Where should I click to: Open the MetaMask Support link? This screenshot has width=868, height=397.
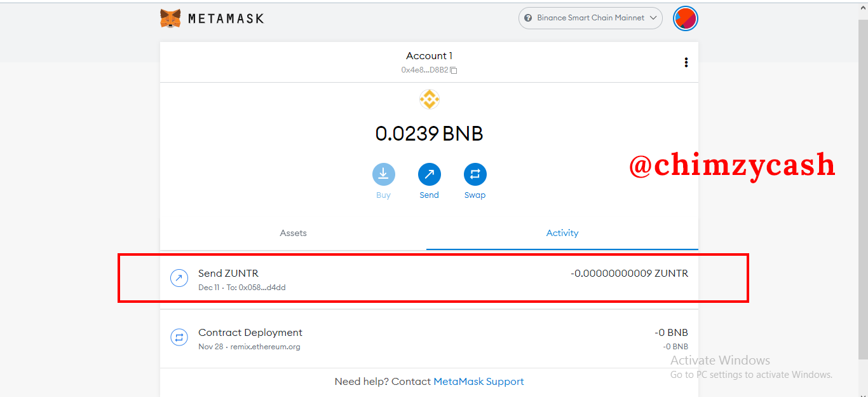[478, 382]
